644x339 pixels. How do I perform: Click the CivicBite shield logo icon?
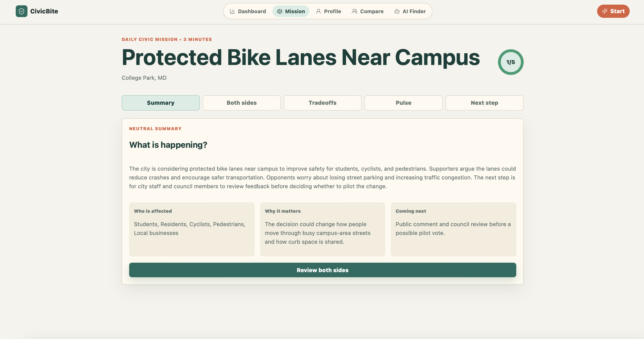[x=21, y=11]
